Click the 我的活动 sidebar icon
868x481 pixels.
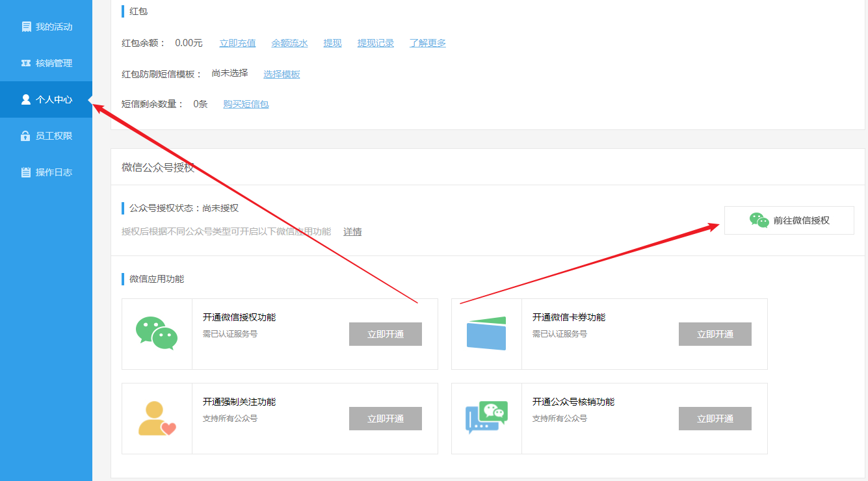[x=26, y=27]
